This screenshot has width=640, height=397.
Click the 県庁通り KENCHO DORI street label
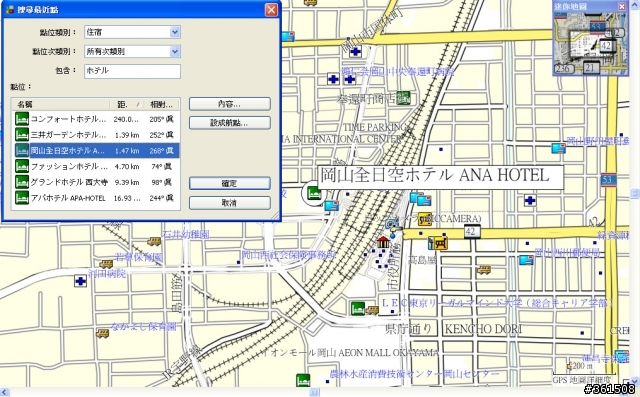[x=453, y=329]
